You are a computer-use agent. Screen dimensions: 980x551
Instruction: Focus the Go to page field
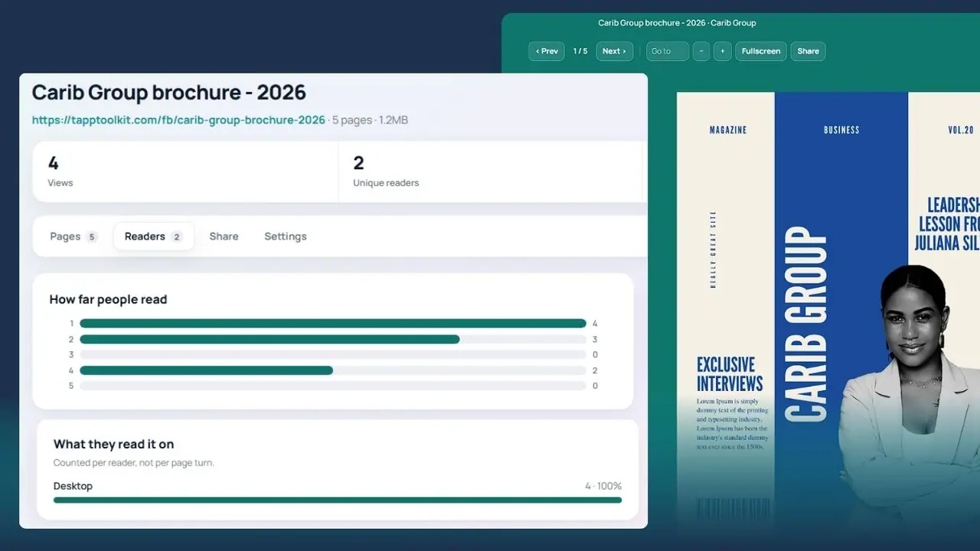(x=668, y=51)
